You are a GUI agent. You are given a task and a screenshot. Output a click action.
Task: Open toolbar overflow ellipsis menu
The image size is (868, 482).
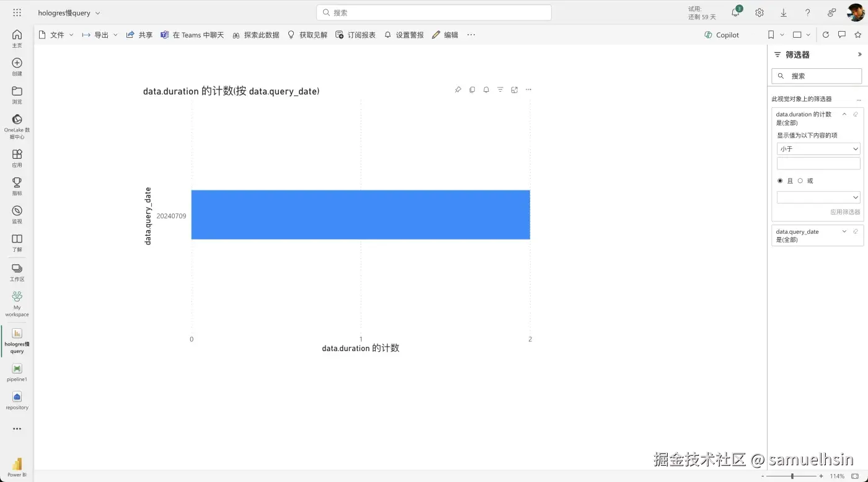tap(471, 35)
